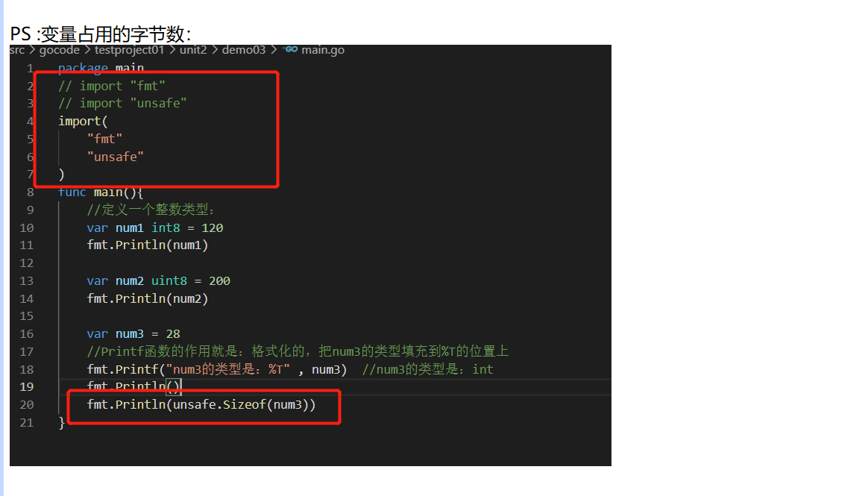Open the unit2 breadcrumb folder
Viewport: 868px width, 496px height.
point(193,50)
